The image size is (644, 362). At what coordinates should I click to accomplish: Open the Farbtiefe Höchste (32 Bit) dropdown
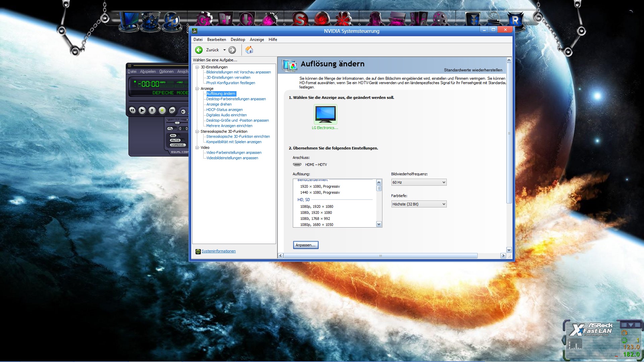point(419,204)
